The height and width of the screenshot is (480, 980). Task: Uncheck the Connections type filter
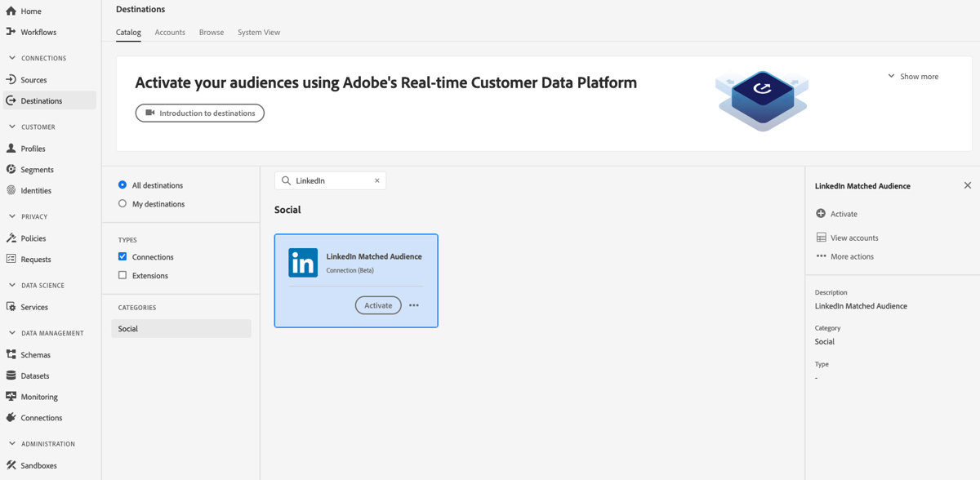pyautogui.click(x=122, y=256)
